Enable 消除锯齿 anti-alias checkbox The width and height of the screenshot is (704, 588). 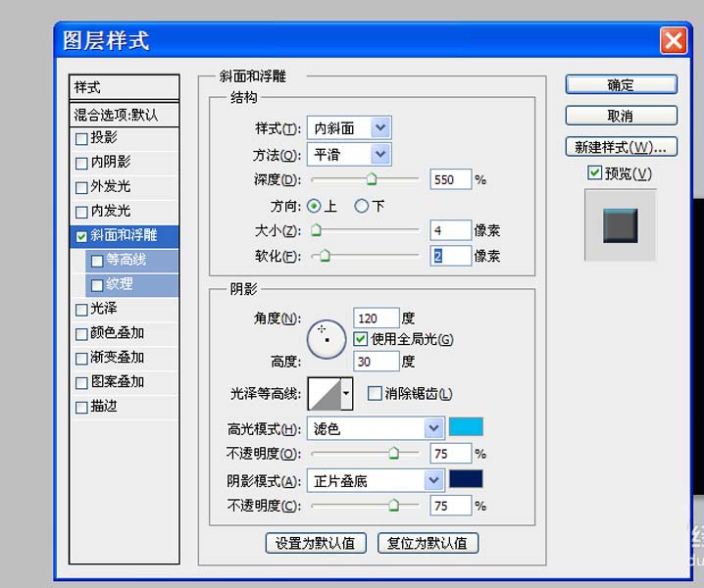click(375, 394)
